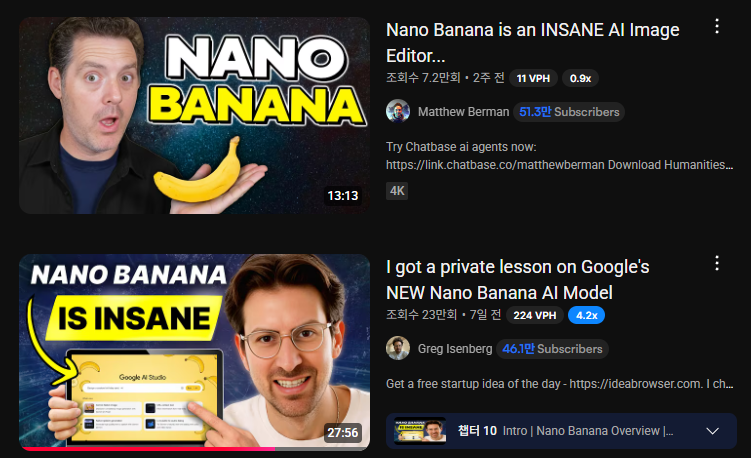Image resolution: width=751 pixels, height=458 pixels.
Task: Click the 224 VPH badge
Action: coord(535,315)
